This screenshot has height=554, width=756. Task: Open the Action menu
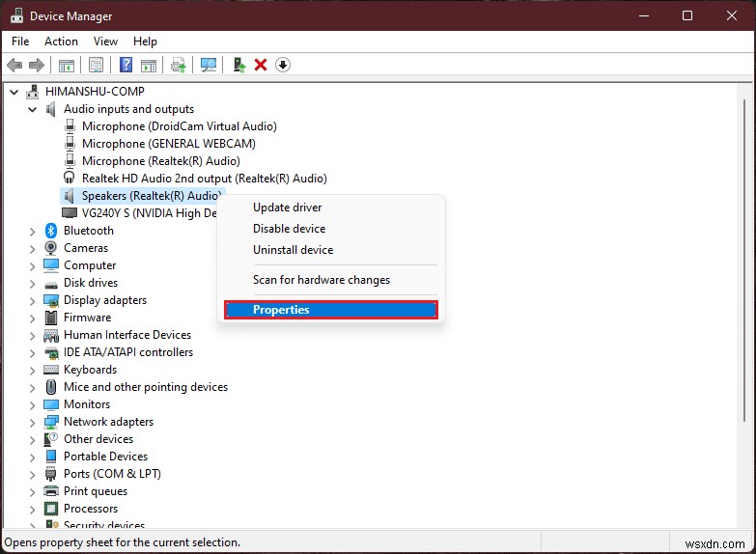pyautogui.click(x=61, y=42)
